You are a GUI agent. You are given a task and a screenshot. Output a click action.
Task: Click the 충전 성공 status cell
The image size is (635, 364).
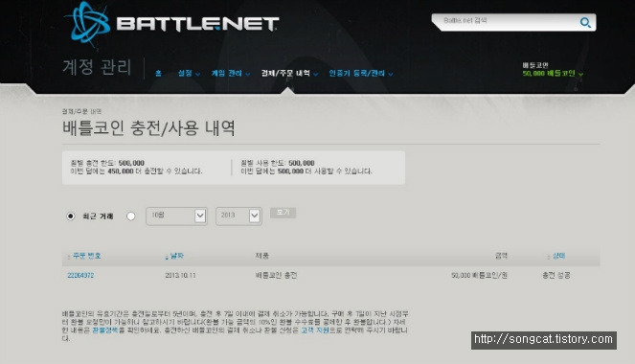coord(556,275)
